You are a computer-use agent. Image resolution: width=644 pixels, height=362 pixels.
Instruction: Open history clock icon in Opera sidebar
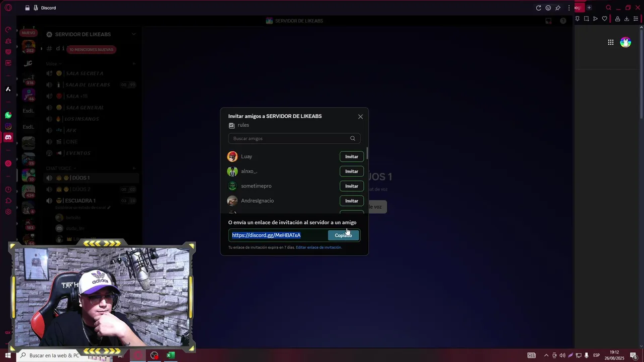(x=8, y=190)
